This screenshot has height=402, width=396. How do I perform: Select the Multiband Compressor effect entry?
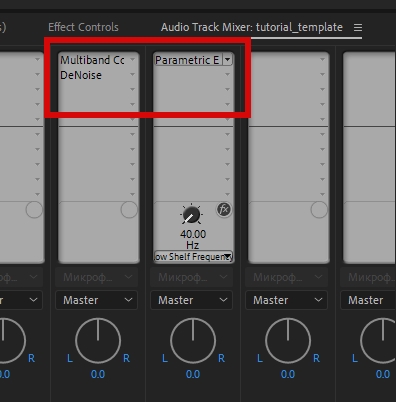pos(92,60)
